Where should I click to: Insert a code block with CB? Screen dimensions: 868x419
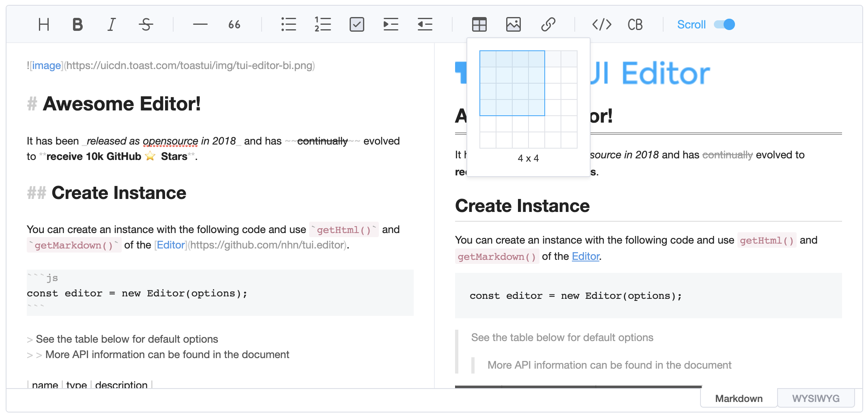click(635, 25)
